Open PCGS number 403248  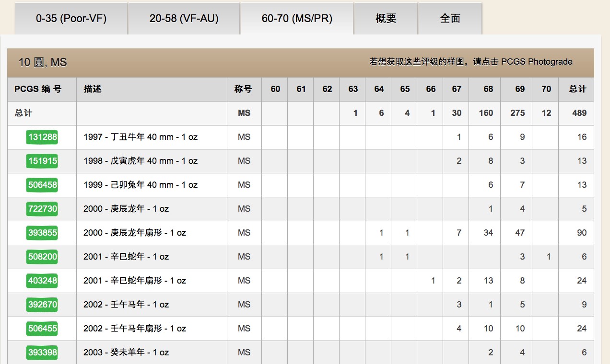pyautogui.click(x=42, y=281)
